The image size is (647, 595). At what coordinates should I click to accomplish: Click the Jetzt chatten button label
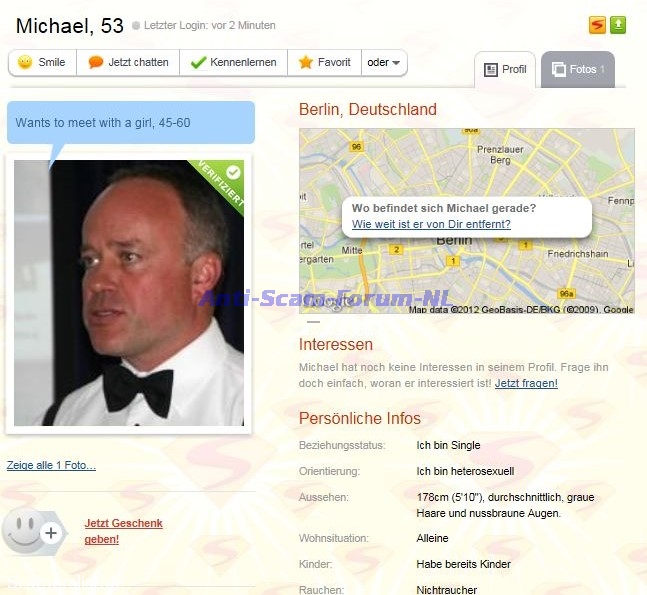point(138,62)
